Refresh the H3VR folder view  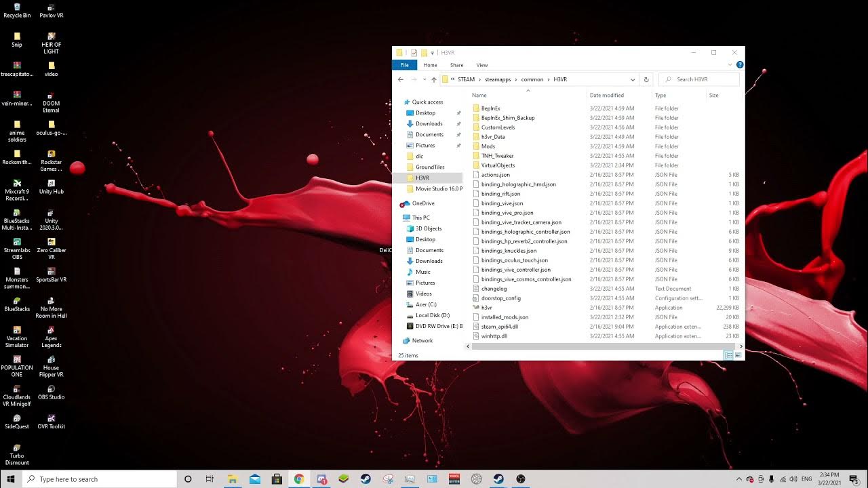646,79
